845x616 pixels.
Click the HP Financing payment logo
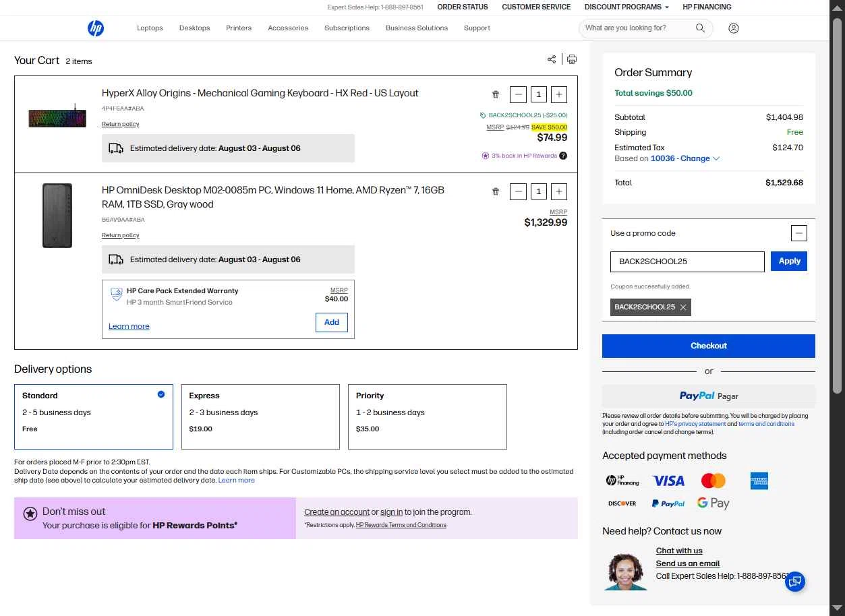622,481
